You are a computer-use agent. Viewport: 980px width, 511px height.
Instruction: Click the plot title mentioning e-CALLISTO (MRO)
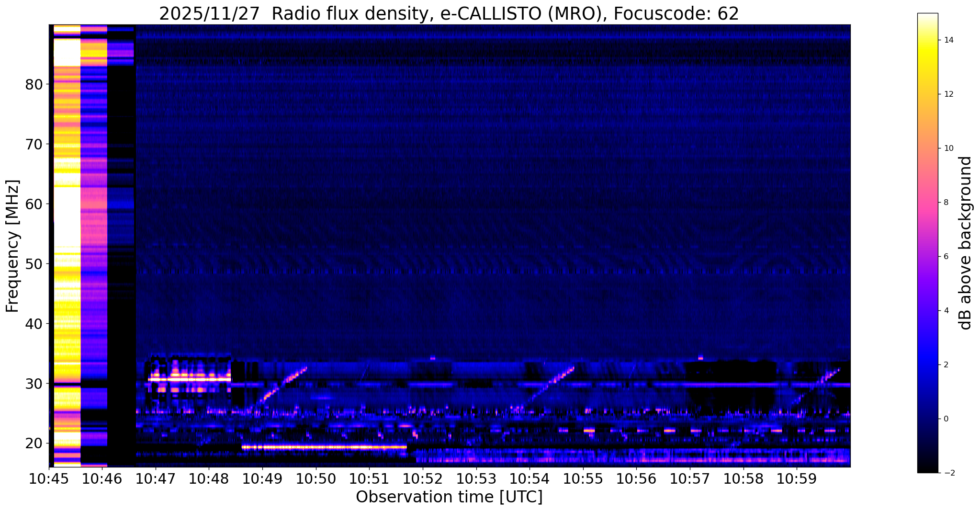tap(449, 14)
